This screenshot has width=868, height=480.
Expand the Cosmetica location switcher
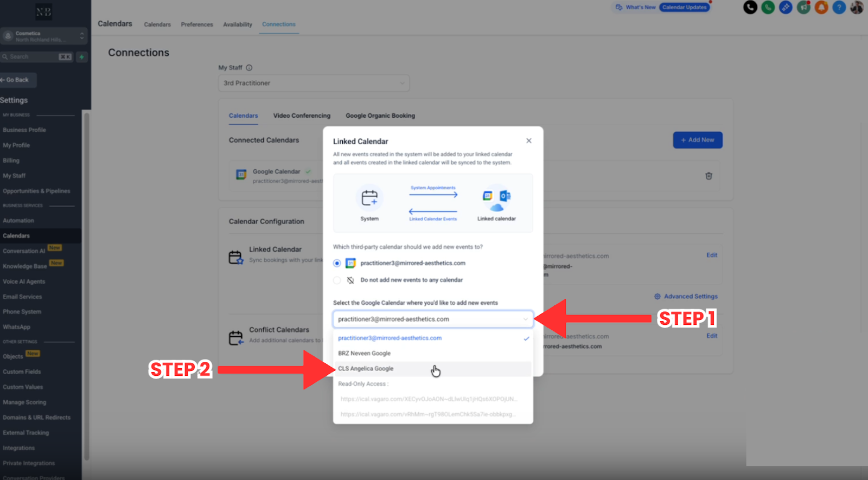pos(43,36)
